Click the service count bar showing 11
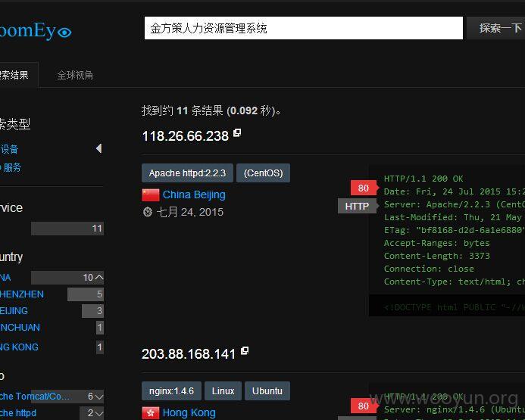The image size is (525, 420). pos(67,229)
